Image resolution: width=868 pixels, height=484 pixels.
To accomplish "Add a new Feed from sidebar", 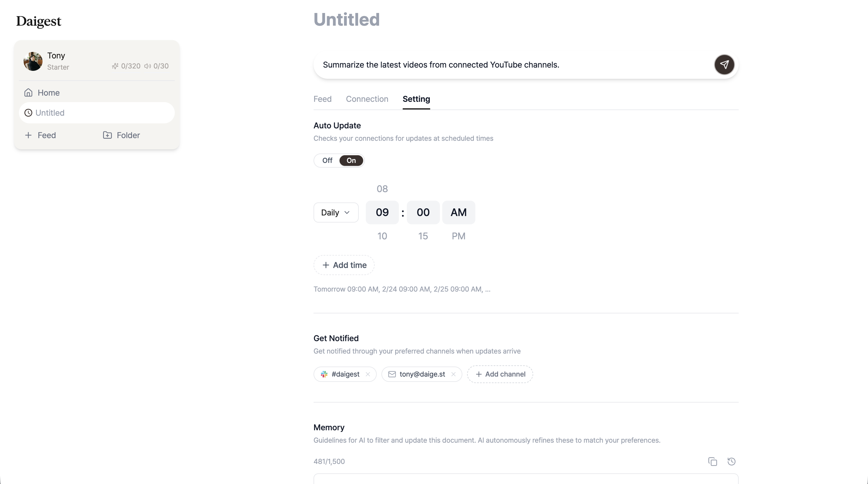I will pos(40,135).
